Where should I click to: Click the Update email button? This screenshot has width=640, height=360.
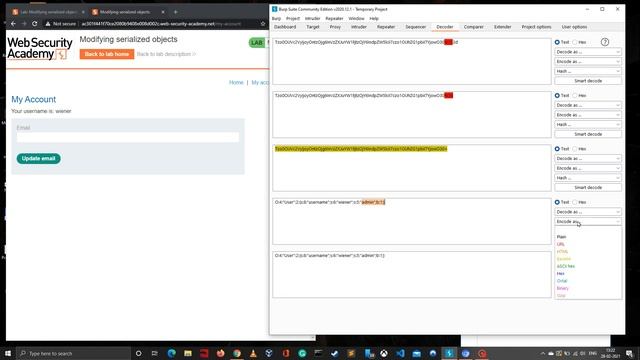[38, 158]
